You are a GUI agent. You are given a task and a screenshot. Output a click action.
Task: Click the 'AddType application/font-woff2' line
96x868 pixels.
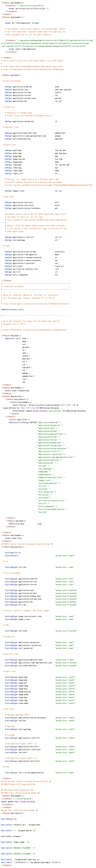tap(32, 205)
